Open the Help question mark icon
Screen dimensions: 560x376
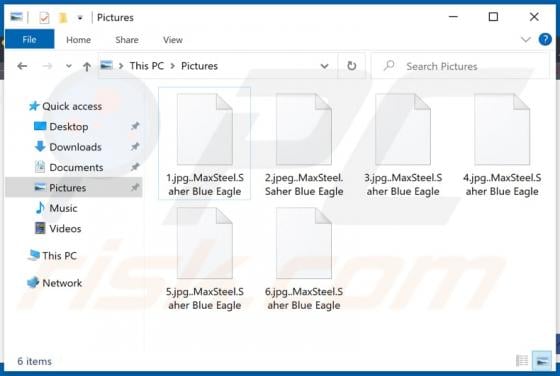pyautogui.click(x=545, y=39)
